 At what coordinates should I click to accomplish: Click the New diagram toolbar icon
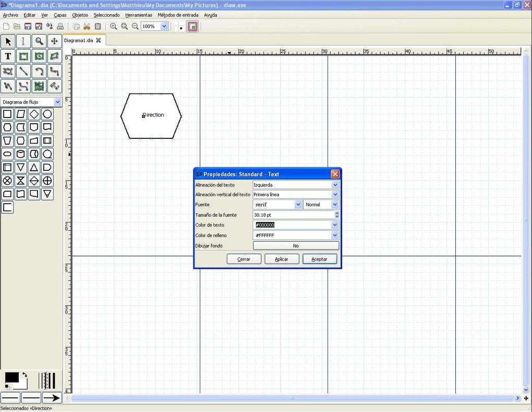[x=6, y=26]
